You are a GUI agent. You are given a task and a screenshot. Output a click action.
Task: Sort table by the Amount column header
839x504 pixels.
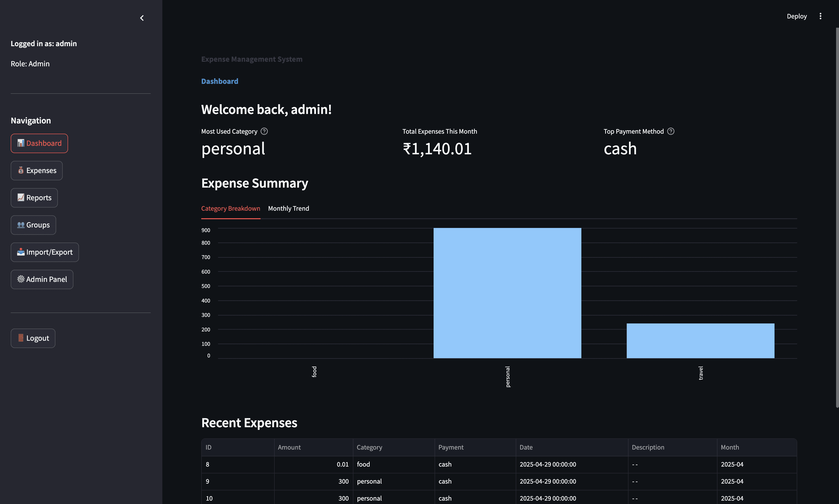pos(314,447)
